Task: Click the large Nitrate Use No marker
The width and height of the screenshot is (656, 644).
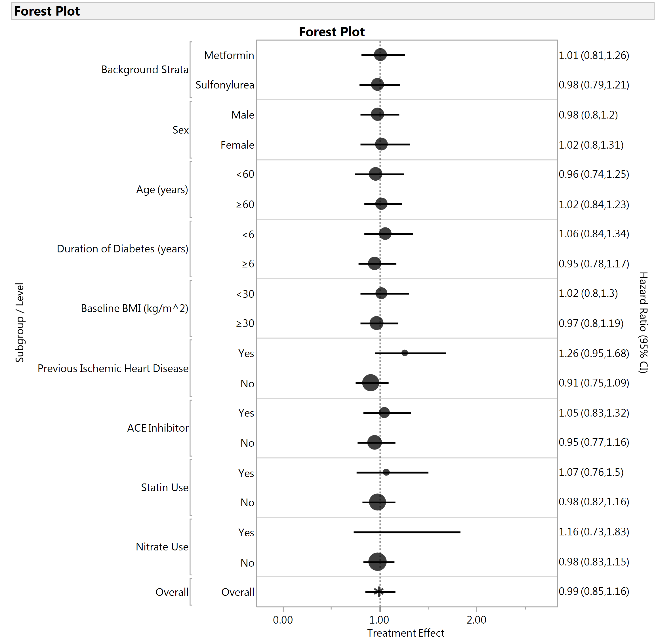Action: click(x=377, y=562)
